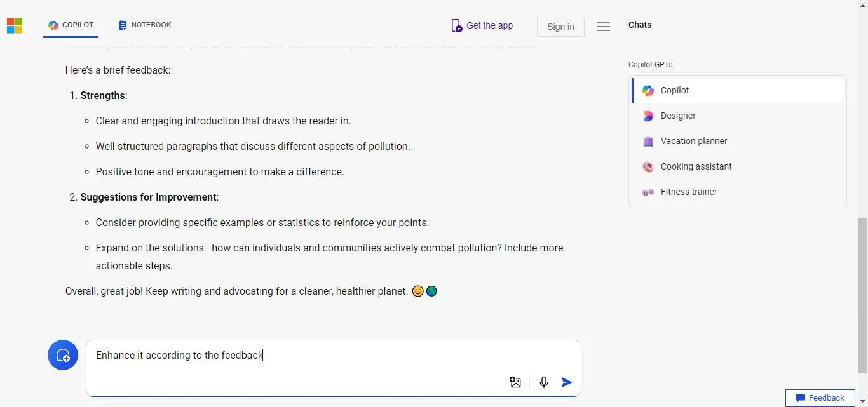
Task: Switch to the Notebook tab
Action: tap(145, 25)
